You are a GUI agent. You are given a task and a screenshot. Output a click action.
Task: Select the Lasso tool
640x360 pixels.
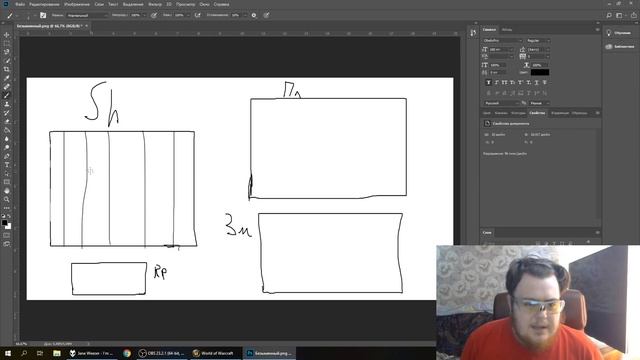point(7,52)
